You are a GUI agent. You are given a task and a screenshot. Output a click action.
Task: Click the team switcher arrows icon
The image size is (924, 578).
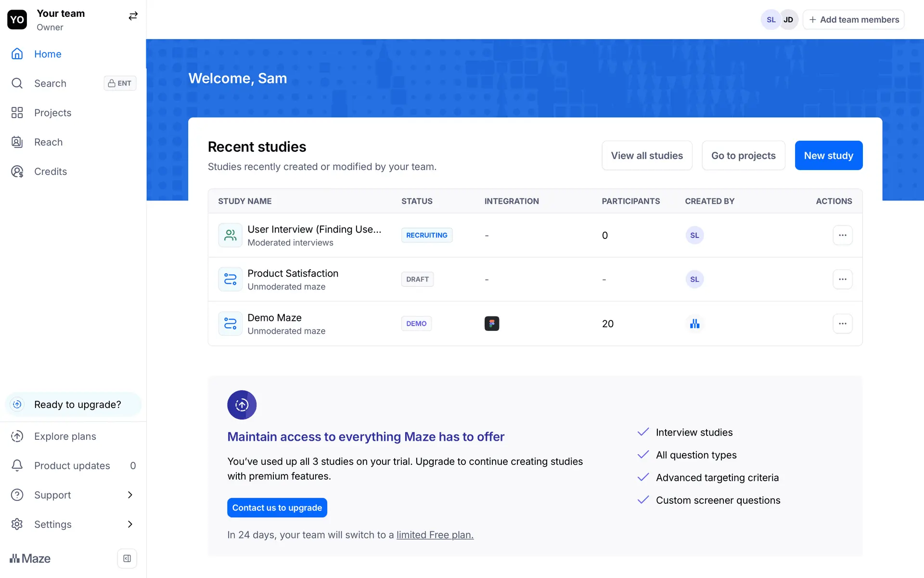click(133, 16)
